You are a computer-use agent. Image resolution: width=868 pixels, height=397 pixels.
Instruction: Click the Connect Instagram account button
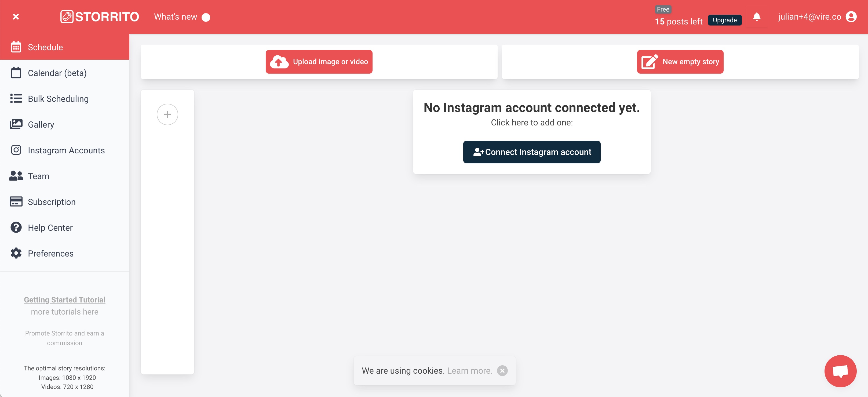(x=532, y=152)
